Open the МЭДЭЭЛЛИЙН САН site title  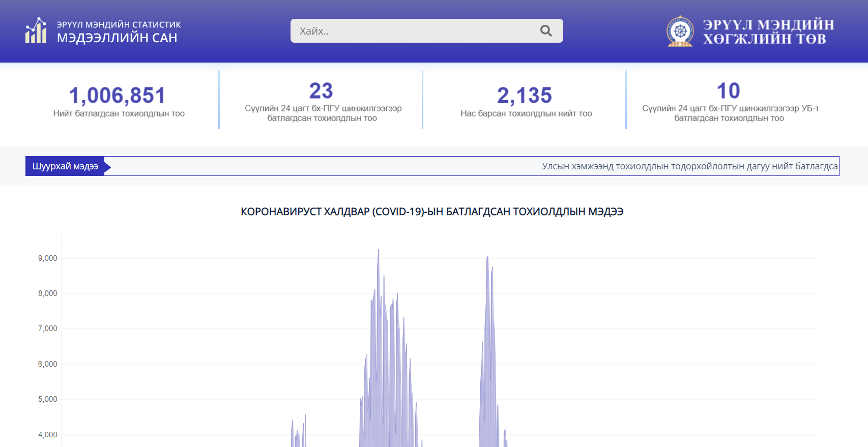click(x=117, y=38)
